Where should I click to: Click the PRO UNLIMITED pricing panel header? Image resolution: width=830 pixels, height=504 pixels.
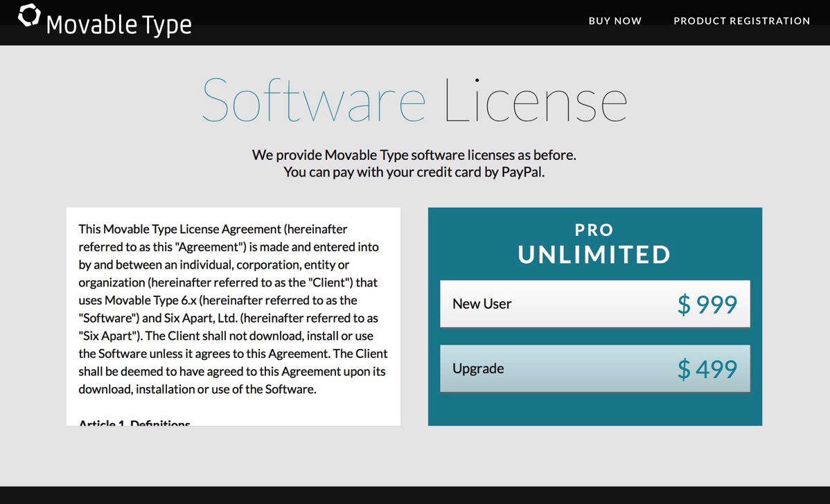point(594,243)
